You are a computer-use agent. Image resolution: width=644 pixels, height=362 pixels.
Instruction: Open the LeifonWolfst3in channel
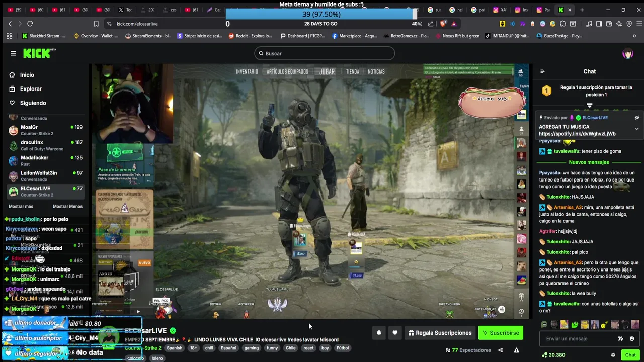coord(45,176)
